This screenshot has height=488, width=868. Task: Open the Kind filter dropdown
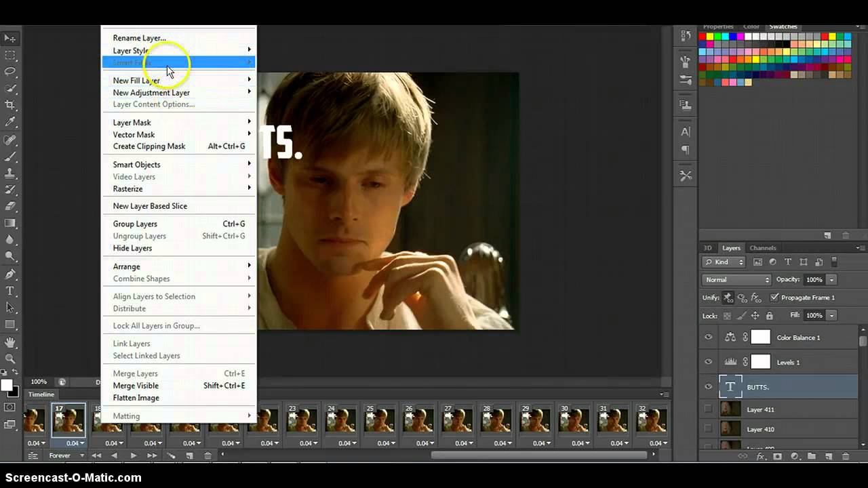click(724, 262)
